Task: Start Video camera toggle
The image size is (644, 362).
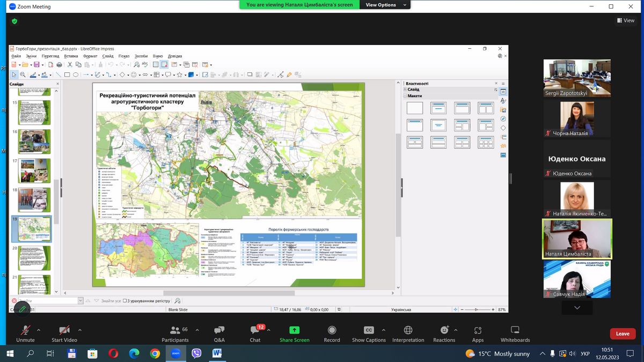Action: click(64, 330)
